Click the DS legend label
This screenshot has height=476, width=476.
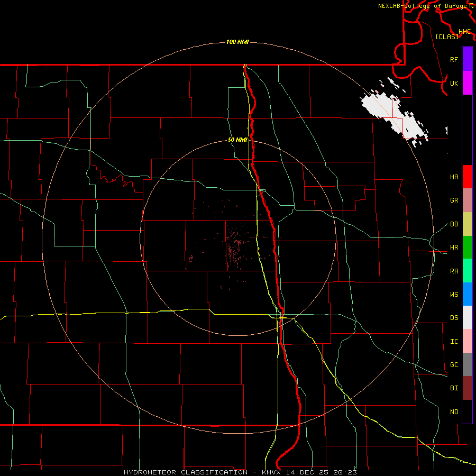(454, 317)
